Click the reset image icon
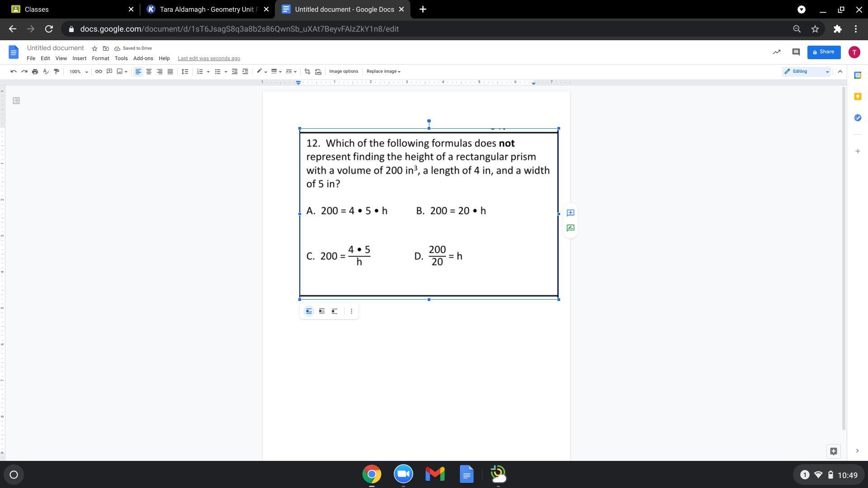 (318, 71)
